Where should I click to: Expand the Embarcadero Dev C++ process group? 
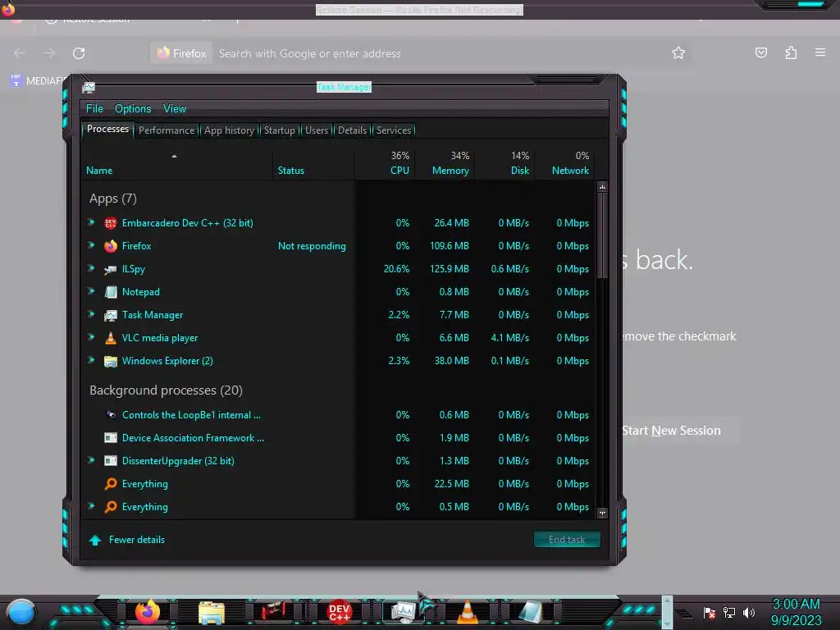point(91,222)
